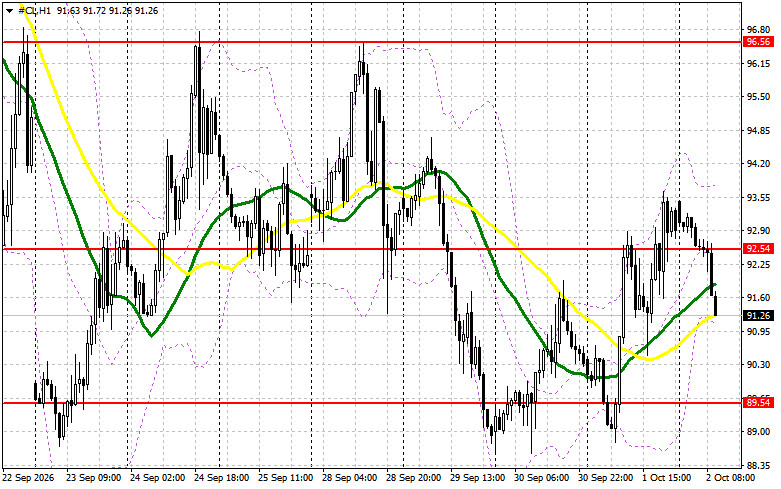Click the 93.55 price axis label
Screen dimensions: 781x489
coord(758,198)
